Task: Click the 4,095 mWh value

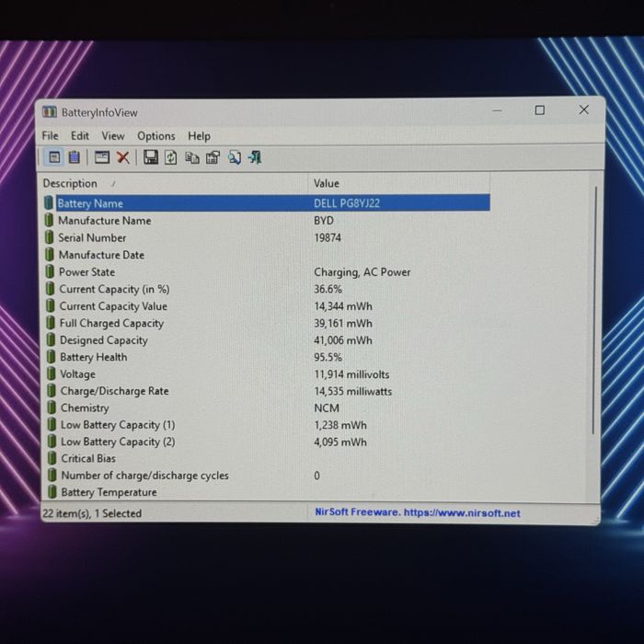Action: tap(340, 442)
